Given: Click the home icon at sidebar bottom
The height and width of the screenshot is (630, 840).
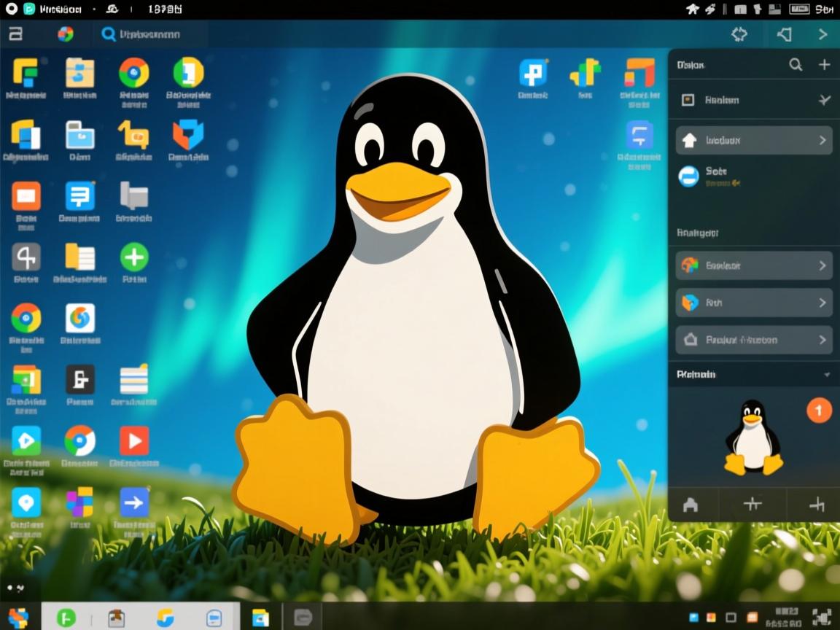Looking at the screenshot, I should (x=691, y=505).
